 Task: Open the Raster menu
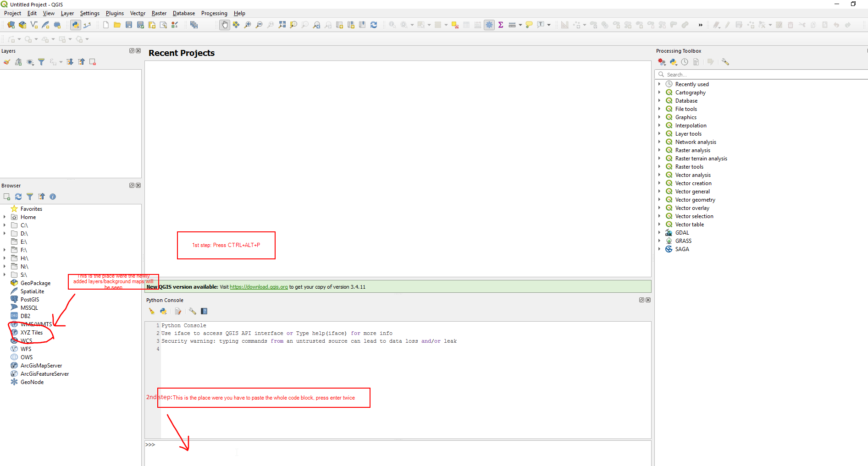coord(159,13)
